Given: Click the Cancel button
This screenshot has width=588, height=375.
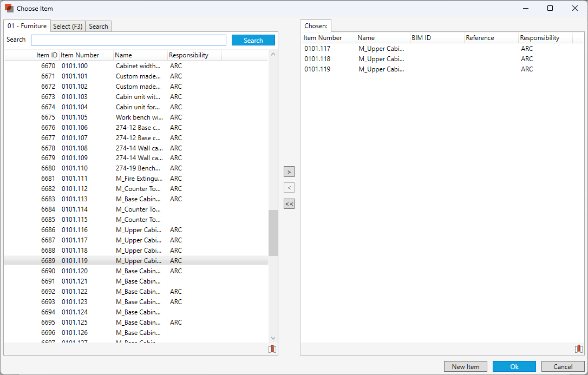Looking at the screenshot, I should point(563,366).
